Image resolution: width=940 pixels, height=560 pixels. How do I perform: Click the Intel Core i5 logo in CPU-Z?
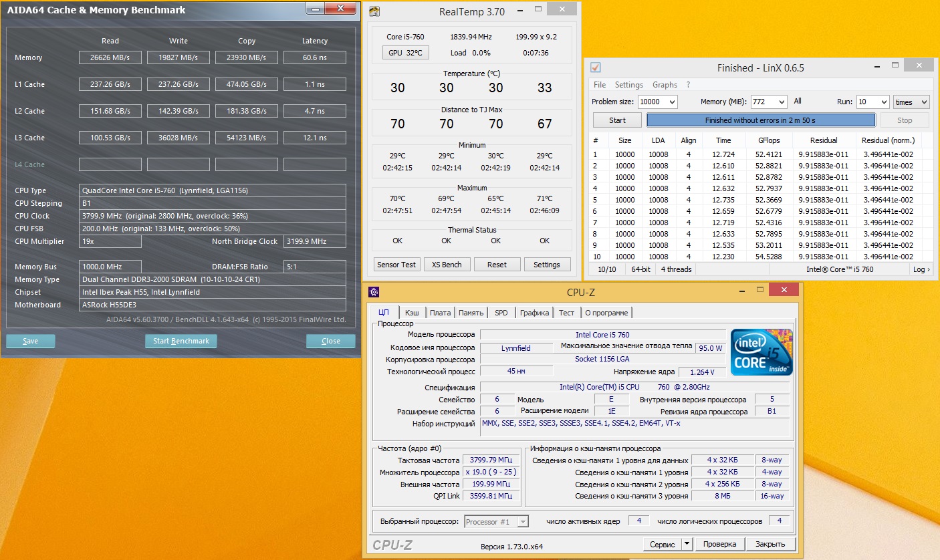click(x=761, y=352)
